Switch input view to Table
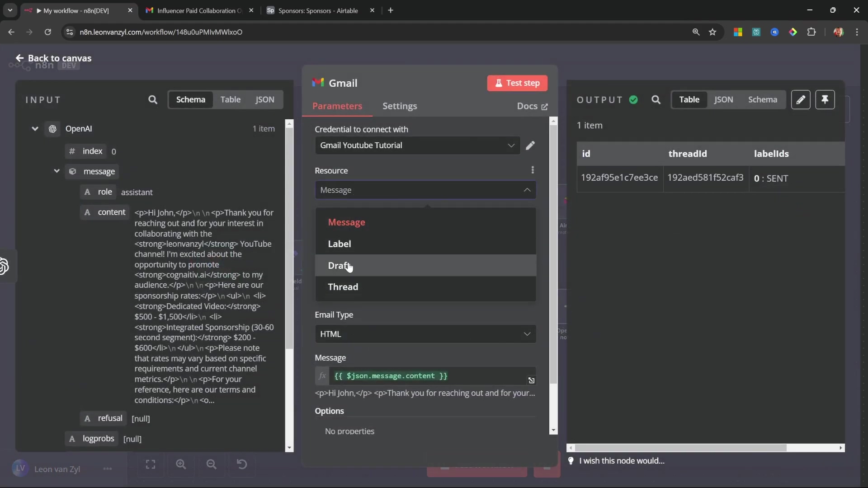Image resolution: width=868 pixels, height=488 pixels. tap(230, 100)
